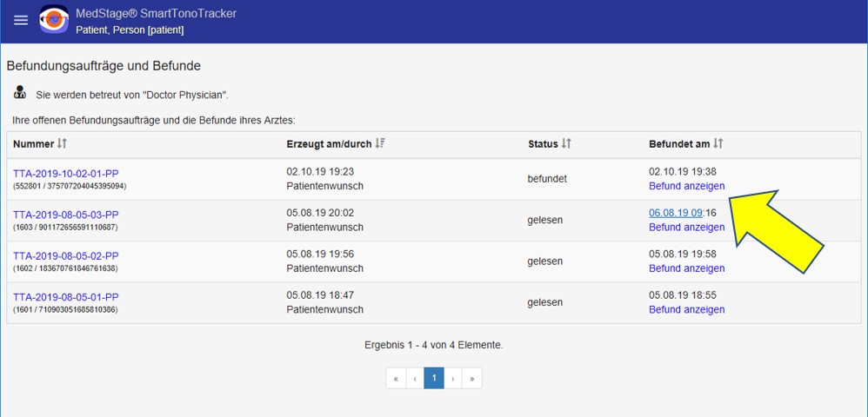Open order TTA-2019-08-05-03-PP
Screen dimensions: 868x417
click(66, 215)
